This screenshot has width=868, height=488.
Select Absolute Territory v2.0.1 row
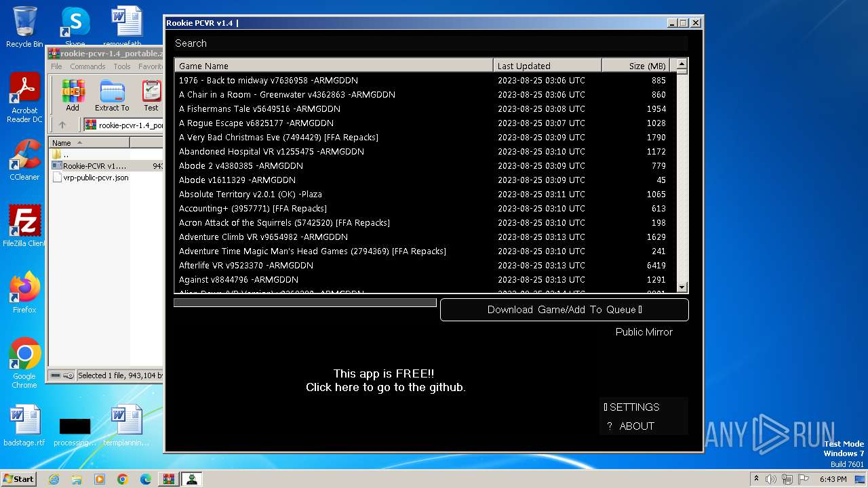tap(425, 194)
